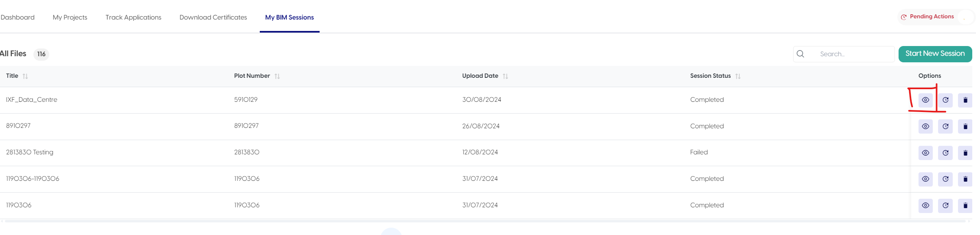
Task: Delete the last 1190306 session row
Action: 965,206
